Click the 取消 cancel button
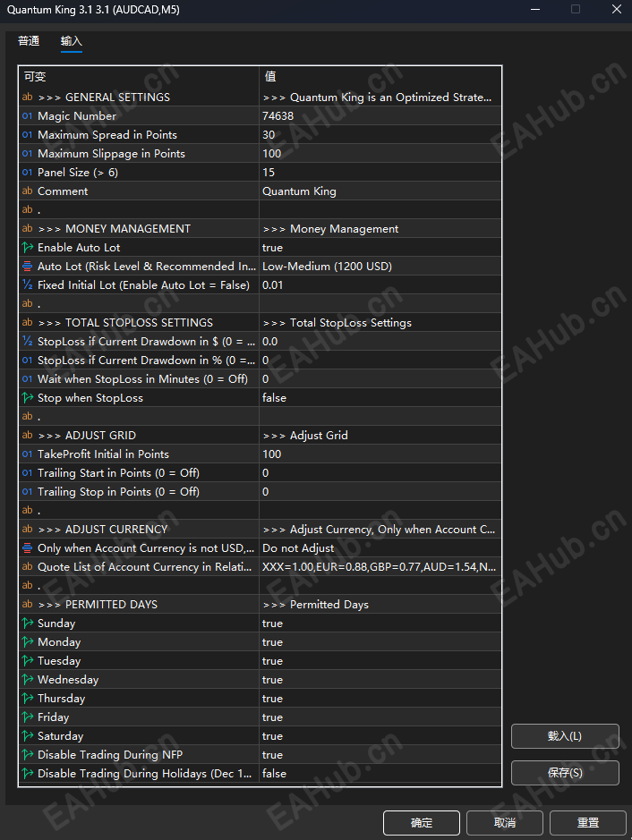The image size is (632, 840). tap(504, 822)
